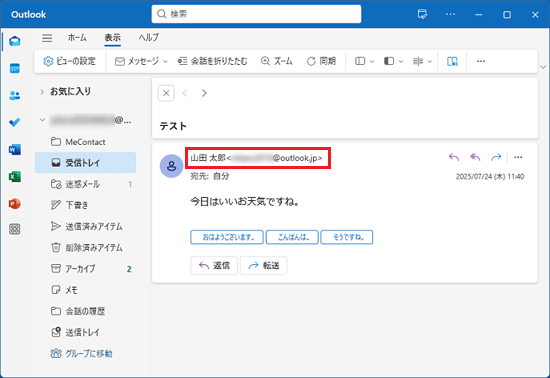This screenshot has width=550, height=378.
Task: Open メッセージ dropdown in ribbon
Action: [141, 61]
